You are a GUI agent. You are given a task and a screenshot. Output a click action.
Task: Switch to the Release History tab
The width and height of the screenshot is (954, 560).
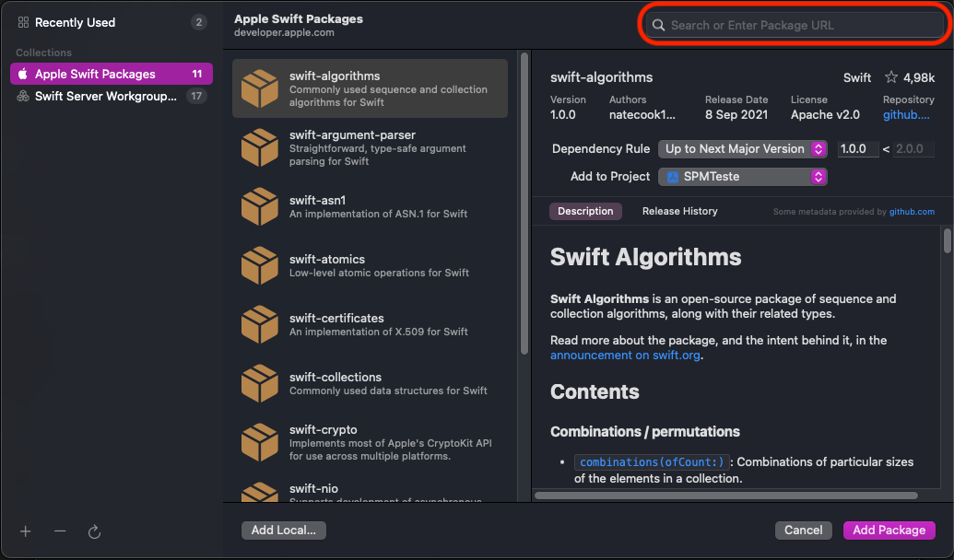pos(679,211)
